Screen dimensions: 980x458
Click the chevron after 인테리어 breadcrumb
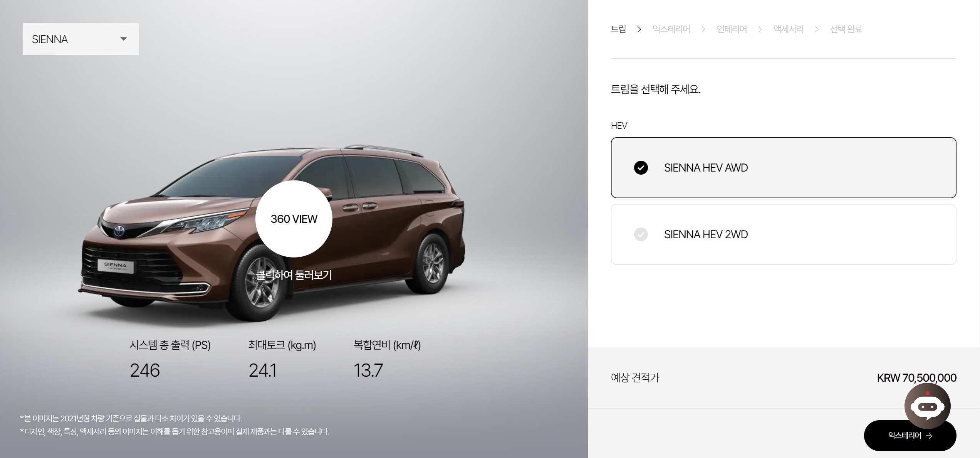point(760,29)
